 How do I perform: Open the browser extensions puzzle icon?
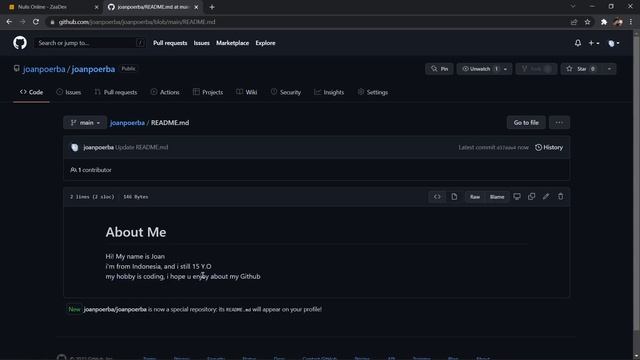click(x=604, y=22)
